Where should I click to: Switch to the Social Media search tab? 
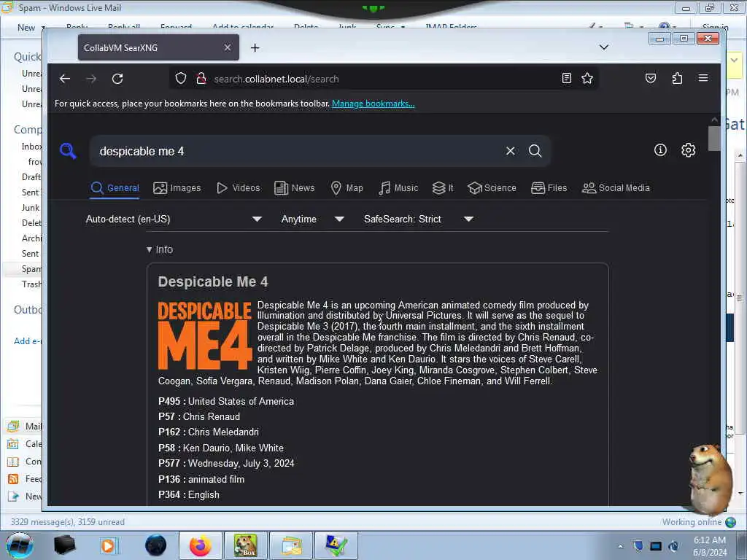[x=616, y=188]
